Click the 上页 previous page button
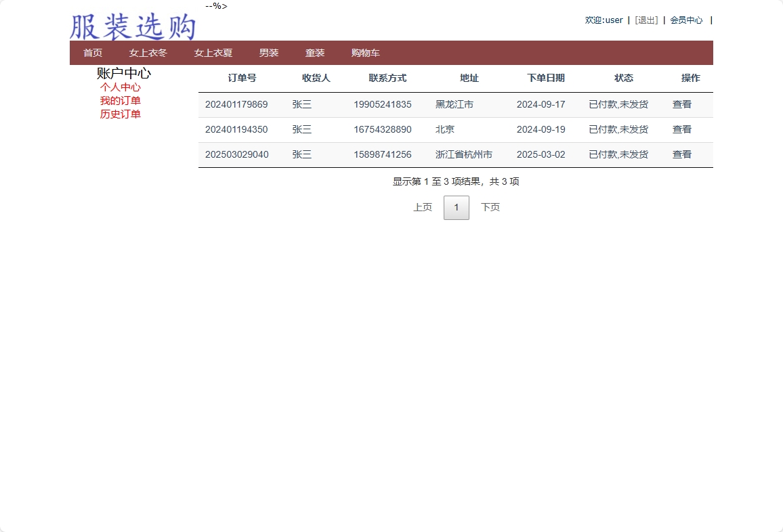This screenshot has width=783, height=532. 422,207
